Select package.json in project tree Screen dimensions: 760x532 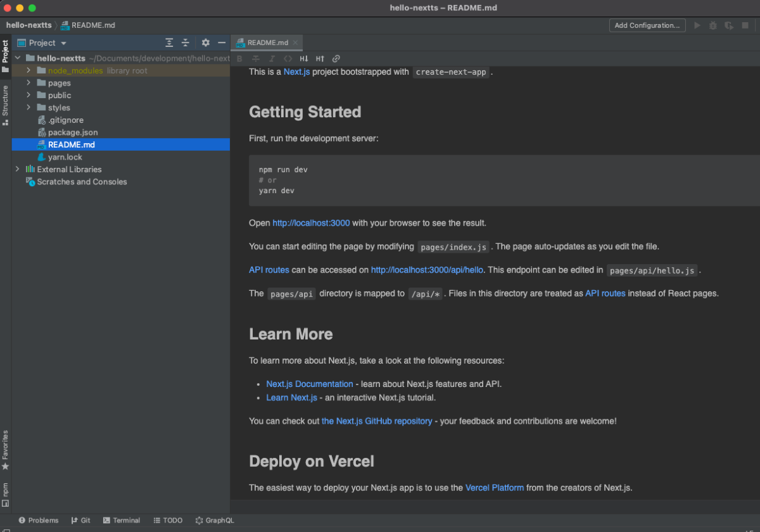tap(73, 132)
